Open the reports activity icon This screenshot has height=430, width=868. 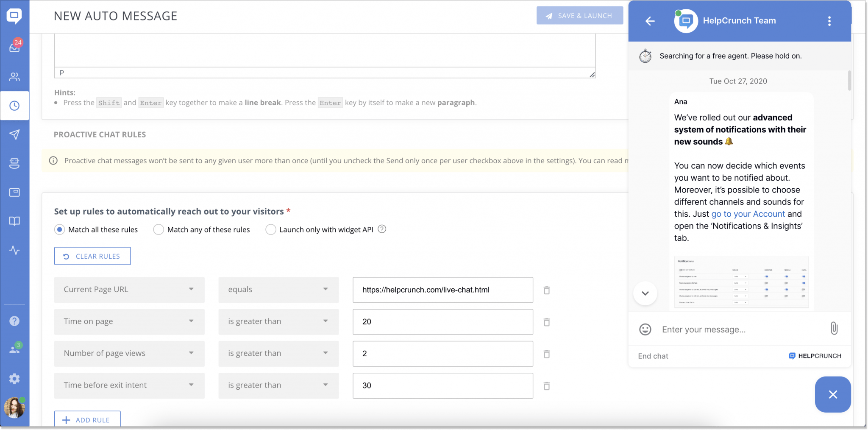point(14,250)
